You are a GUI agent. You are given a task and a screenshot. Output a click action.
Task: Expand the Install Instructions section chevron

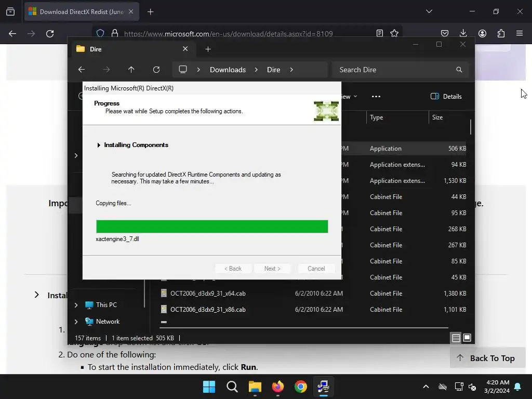point(37,295)
